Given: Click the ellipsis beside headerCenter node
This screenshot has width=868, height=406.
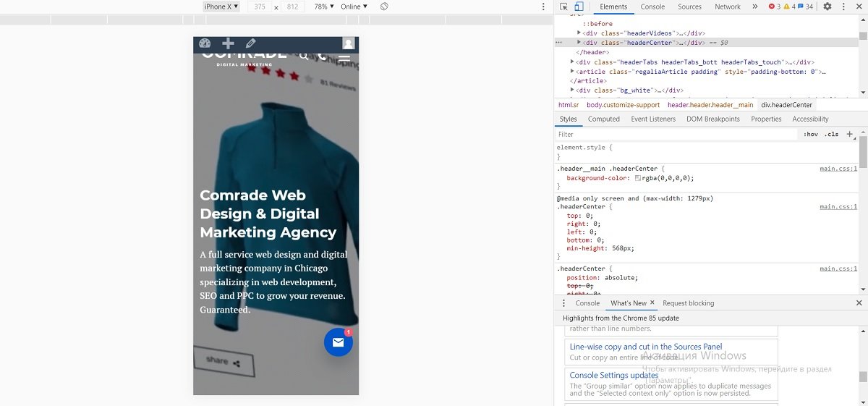Looking at the screenshot, I should [x=558, y=43].
